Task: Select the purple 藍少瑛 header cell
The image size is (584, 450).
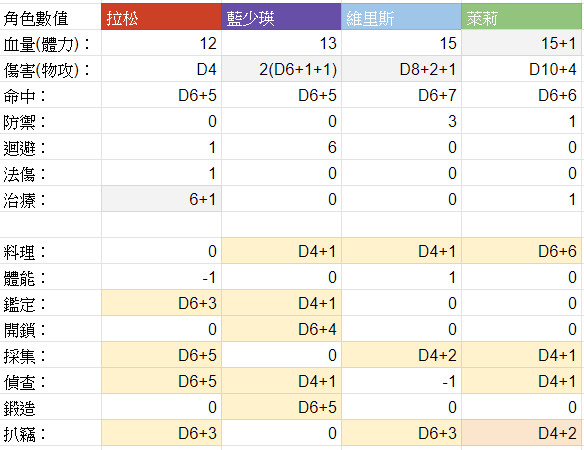Action: [x=281, y=17]
